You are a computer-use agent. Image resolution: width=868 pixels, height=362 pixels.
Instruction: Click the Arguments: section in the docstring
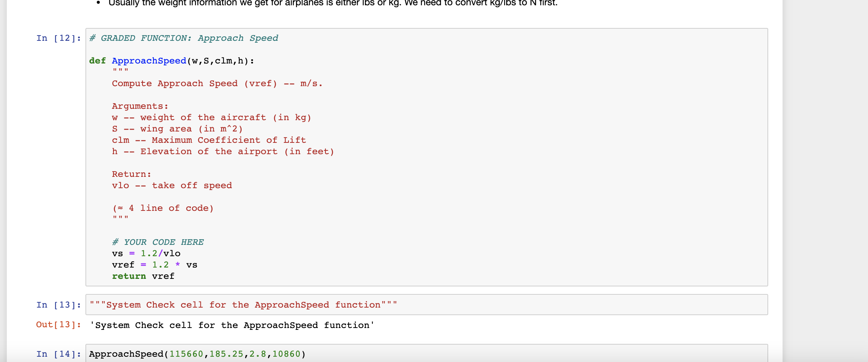click(x=139, y=106)
